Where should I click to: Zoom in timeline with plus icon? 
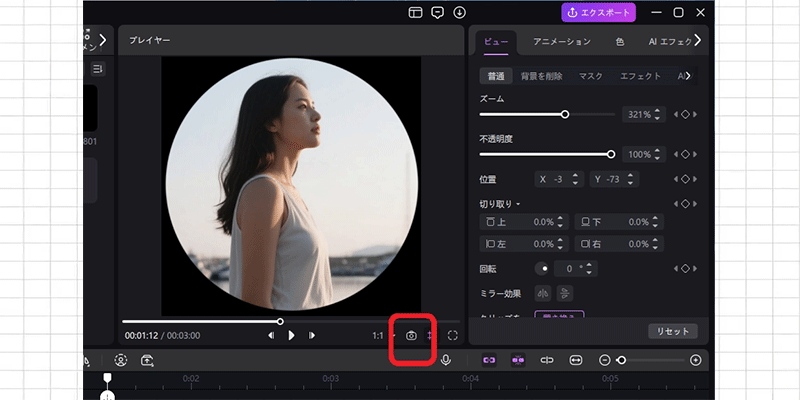(x=695, y=360)
